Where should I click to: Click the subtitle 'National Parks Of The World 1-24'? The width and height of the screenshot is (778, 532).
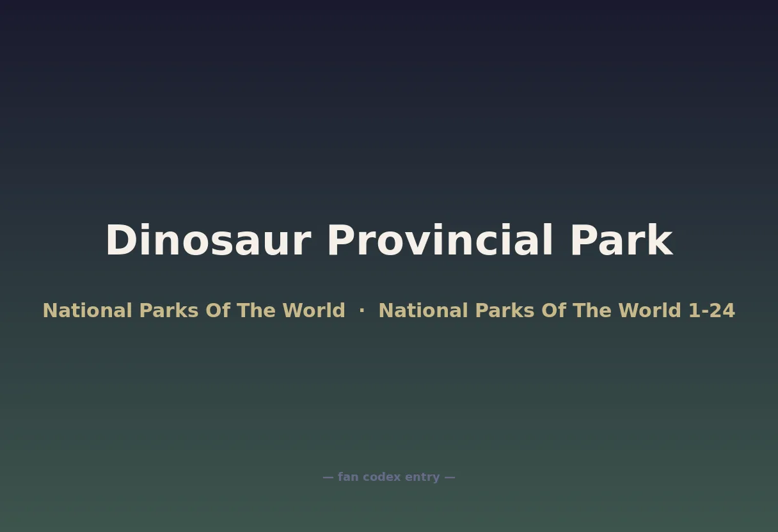pyautogui.click(x=557, y=311)
